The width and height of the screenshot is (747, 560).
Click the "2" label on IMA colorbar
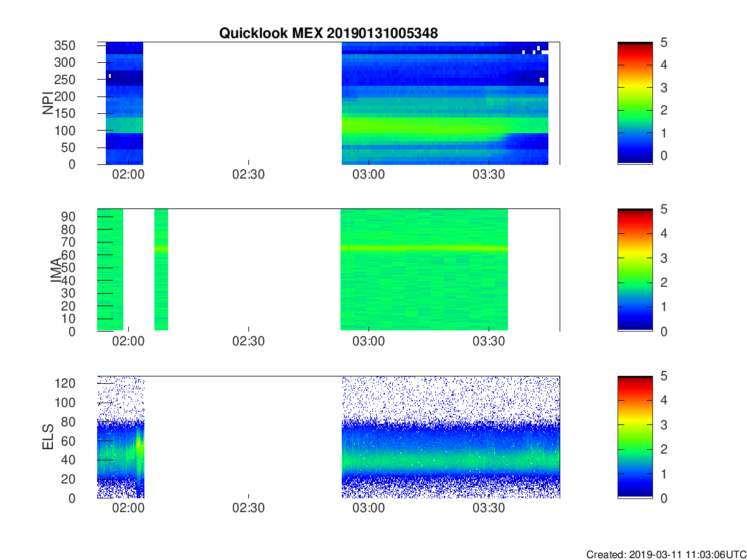664,282
